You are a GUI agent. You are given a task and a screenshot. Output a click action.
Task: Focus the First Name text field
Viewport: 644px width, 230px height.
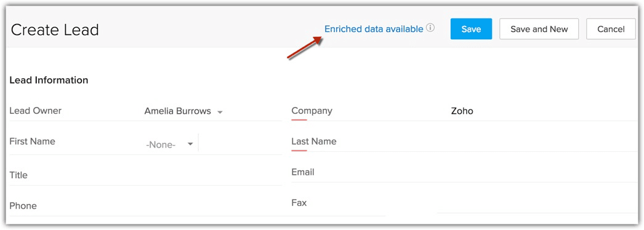tap(241, 145)
